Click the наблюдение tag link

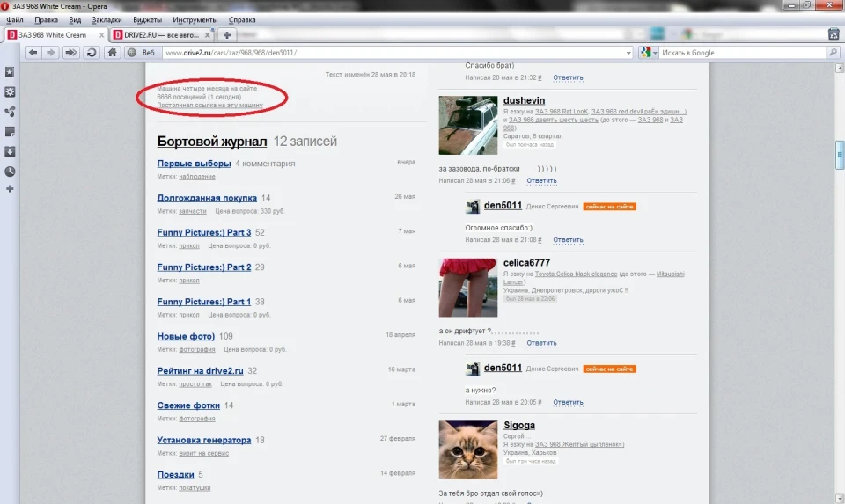[196, 177]
